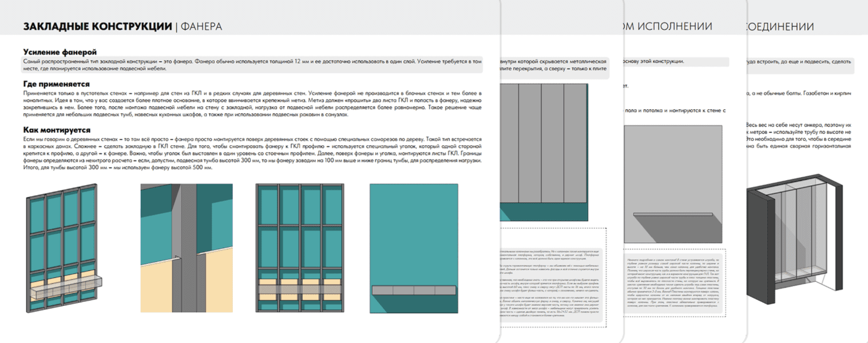Open the gray panel cabinet illustration on second page
Image resolution: width=868 pixels, height=343 pixels.
tap(545, 153)
